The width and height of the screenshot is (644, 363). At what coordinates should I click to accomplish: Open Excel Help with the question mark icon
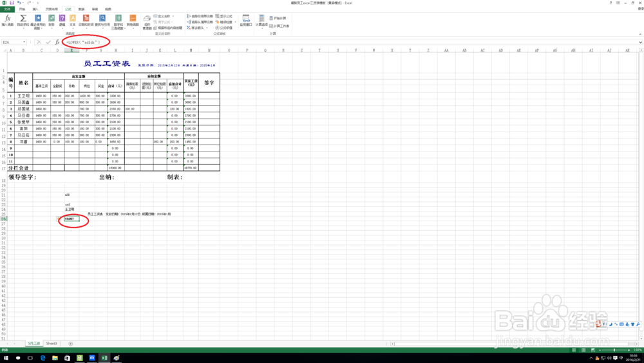[611, 3]
